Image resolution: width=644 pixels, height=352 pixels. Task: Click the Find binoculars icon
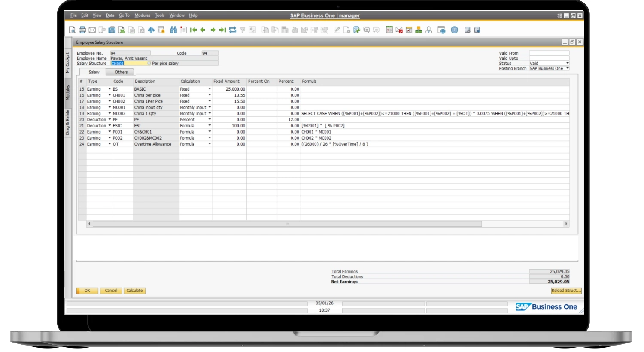click(x=173, y=30)
